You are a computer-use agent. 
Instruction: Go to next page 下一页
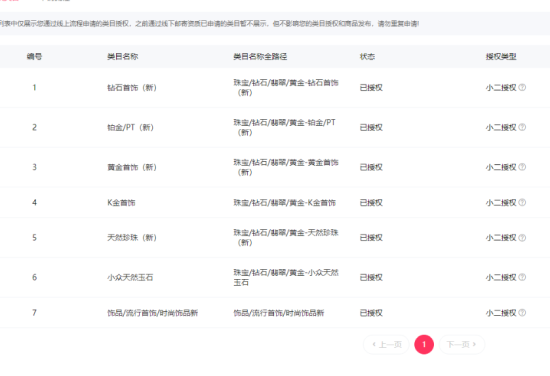coord(462,344)
